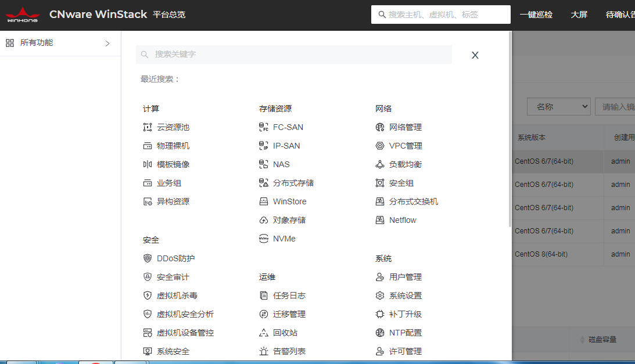This screenshot has height=364, width=635.
Task: Expand the 所有功能 chevron arrow
Action: (107, 43)
